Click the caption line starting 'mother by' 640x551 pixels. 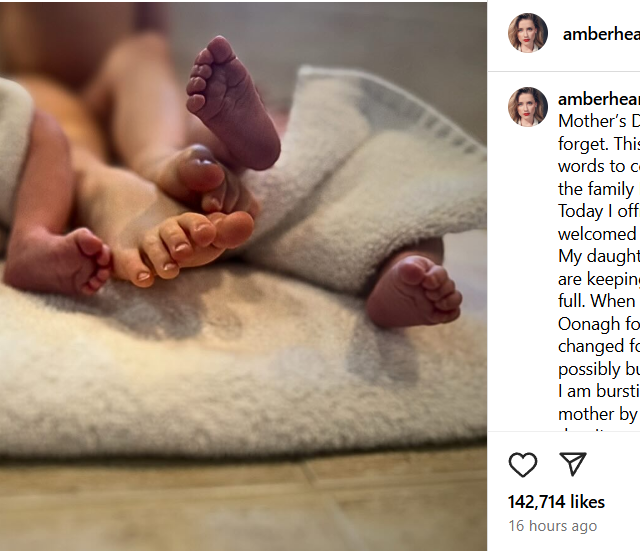tap(598, 414)
